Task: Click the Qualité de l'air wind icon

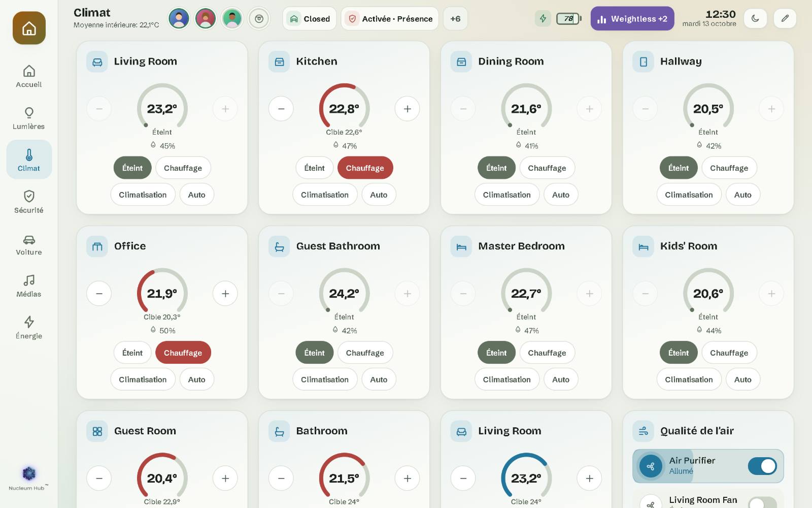Action: tap(644, 432)
